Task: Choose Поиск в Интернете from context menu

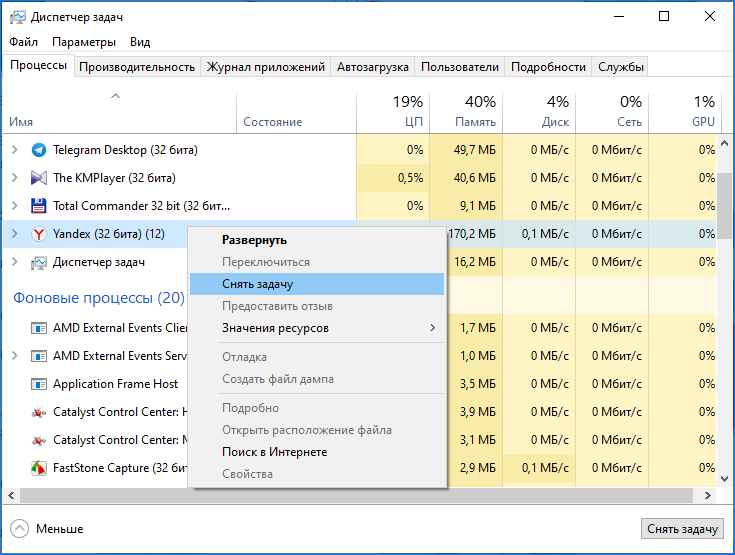Action: pos(274,452)
